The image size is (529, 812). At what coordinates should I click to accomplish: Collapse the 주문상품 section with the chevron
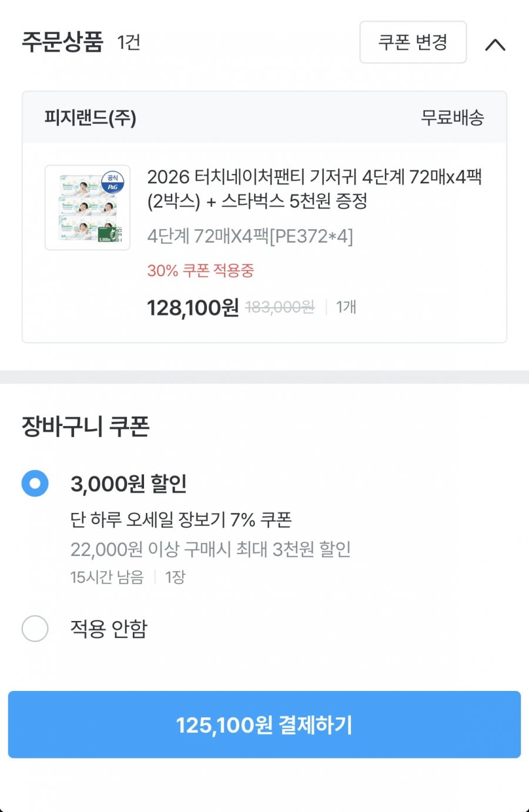[x=495, y=45]
